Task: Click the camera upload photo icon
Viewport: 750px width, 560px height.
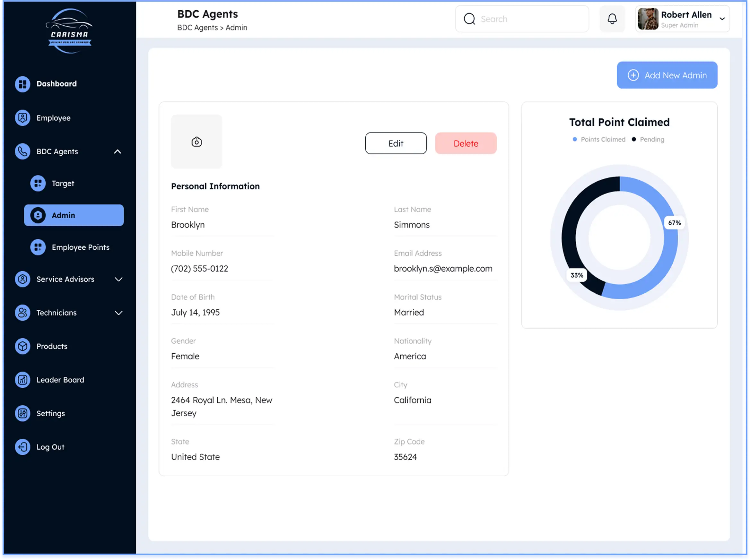Action: click(x=196, y=142)
